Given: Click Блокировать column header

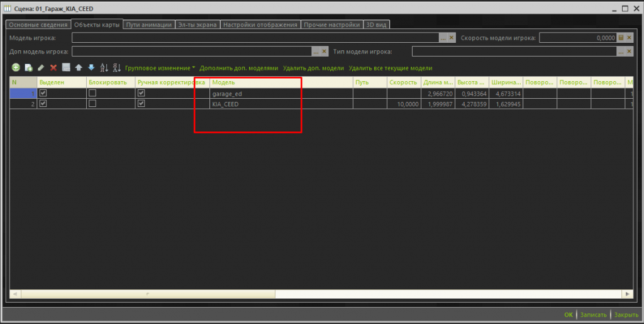Looking at the screenshot, I should [x=111, y=82].
